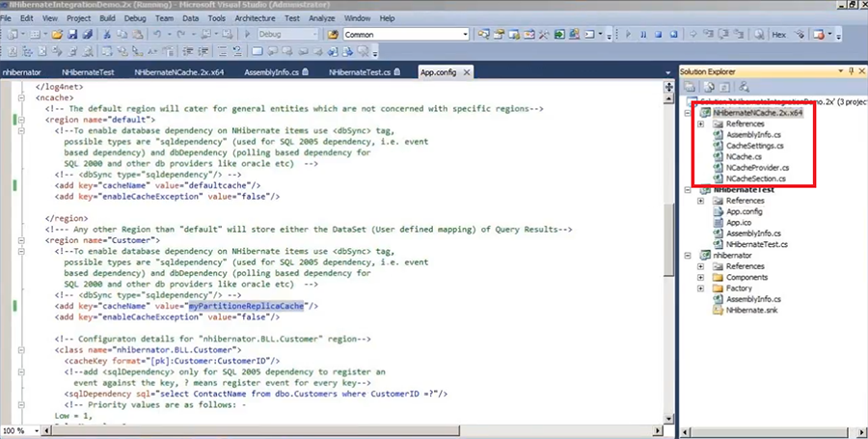This screenshot has height=439, width=868.
Task: Save the current file via floppy icon
Action: click(72, 35)
